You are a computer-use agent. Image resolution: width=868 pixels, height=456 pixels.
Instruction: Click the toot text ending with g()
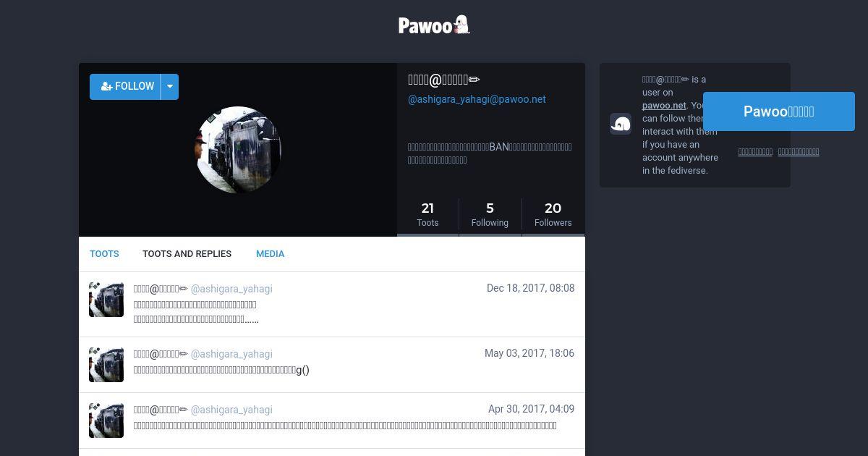221,370
